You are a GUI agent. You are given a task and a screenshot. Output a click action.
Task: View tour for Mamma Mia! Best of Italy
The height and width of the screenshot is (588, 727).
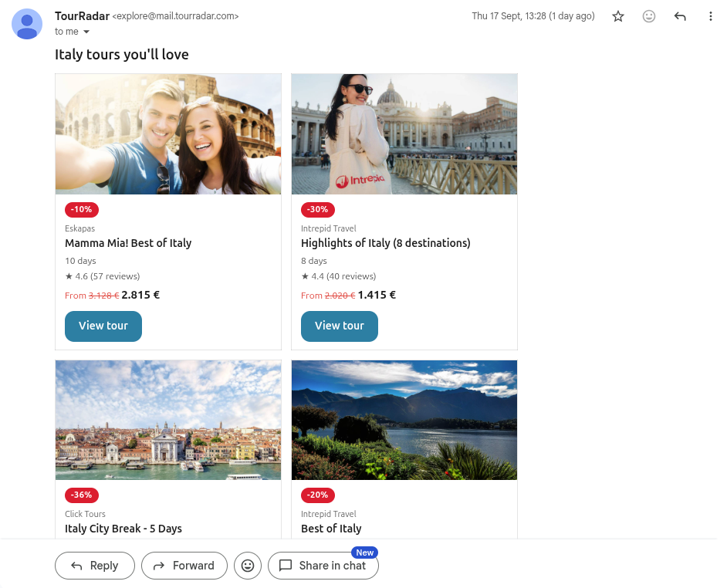tap(103, 326)
